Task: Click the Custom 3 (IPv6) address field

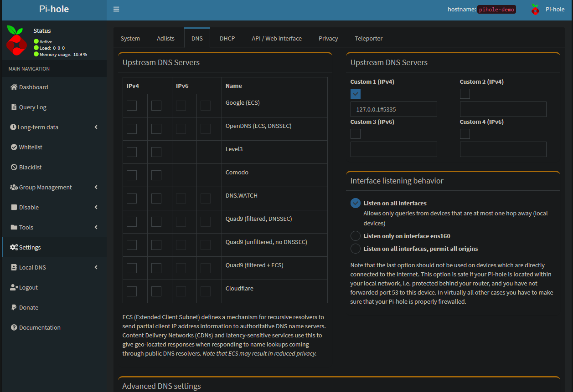Action: click(394, 149)
